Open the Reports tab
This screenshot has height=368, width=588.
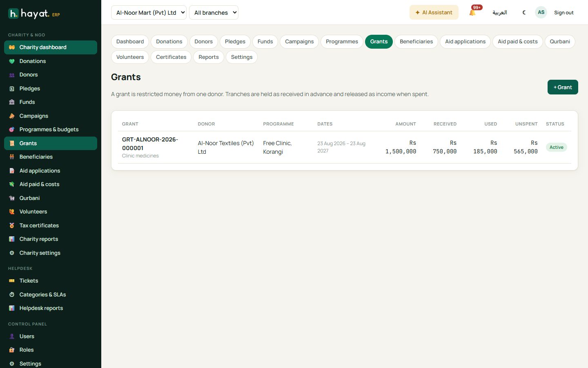[209, 57]
